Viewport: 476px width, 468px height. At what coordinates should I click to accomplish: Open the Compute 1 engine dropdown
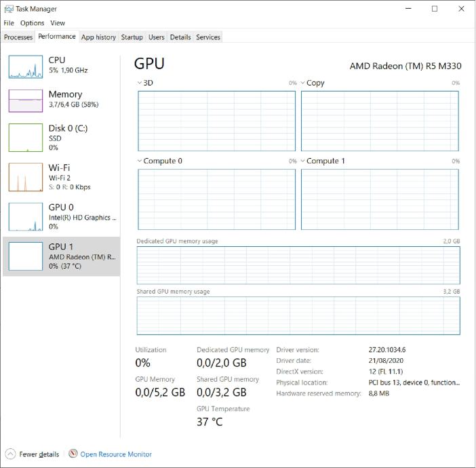click(302, 161)
